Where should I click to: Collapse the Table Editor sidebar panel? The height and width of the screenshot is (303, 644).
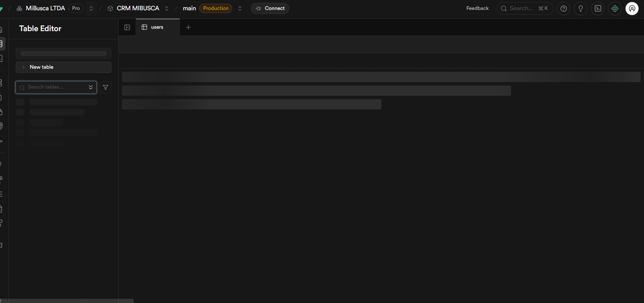pos(127,27)
